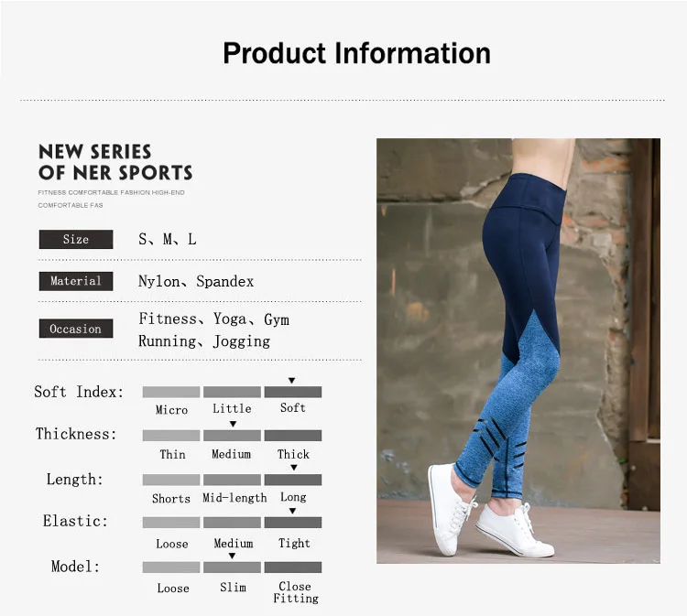Image resolution: width=687 pixels, height=616 pixels.
Task: Select the black Material label badge
Action: 76,281
